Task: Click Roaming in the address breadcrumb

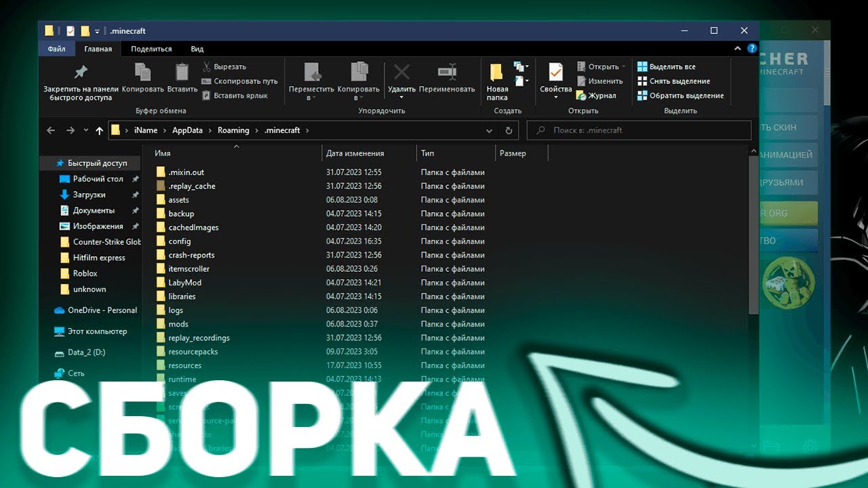Action: click(x=233, y=130)
